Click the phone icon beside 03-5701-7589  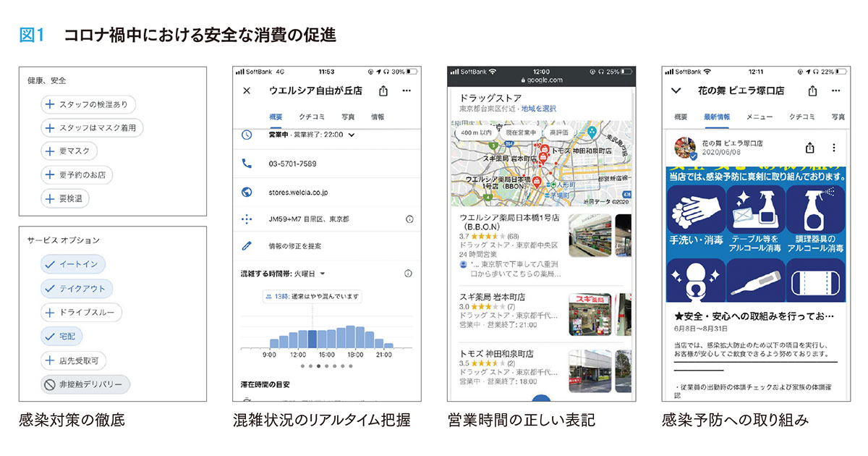(x=247, y=164)
